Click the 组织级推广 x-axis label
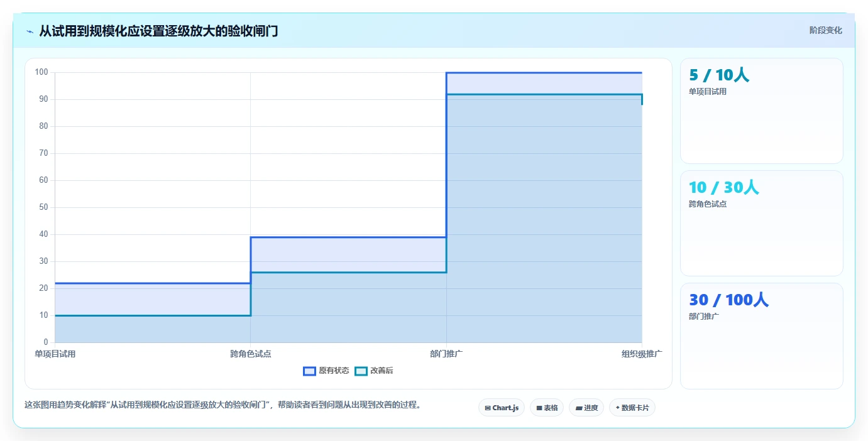The image size is (868, 441). click(642, 354)
